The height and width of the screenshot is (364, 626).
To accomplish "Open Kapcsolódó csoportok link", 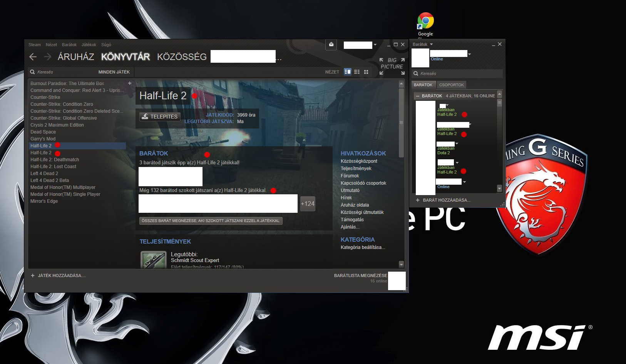I will click(363, 183).
